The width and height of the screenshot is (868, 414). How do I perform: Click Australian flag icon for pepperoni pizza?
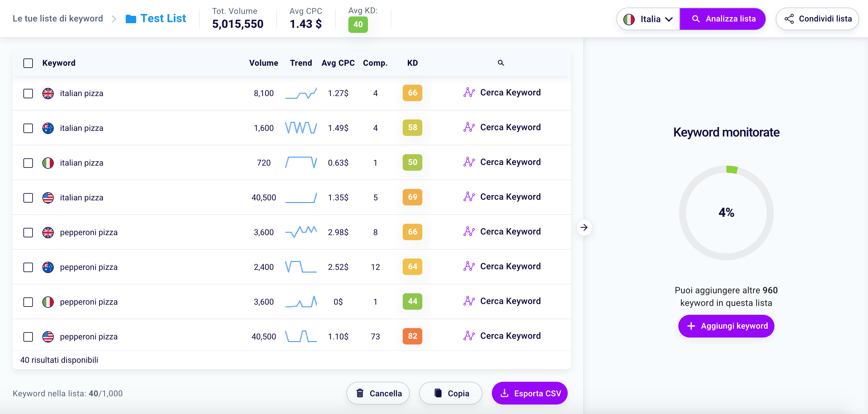coord(48,267)
